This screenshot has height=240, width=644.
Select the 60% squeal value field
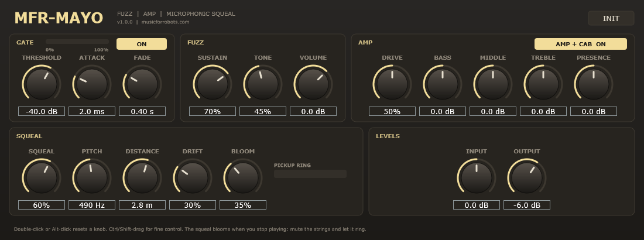tap(42, 205)
